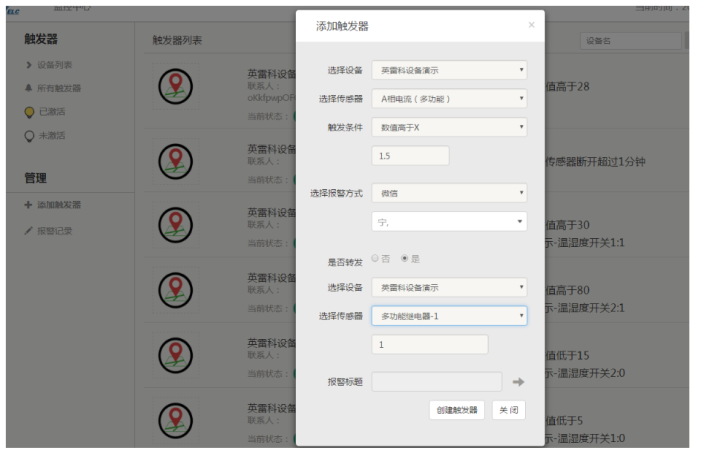Click the first trigger's map pin icon

click(x=175, y=89)
